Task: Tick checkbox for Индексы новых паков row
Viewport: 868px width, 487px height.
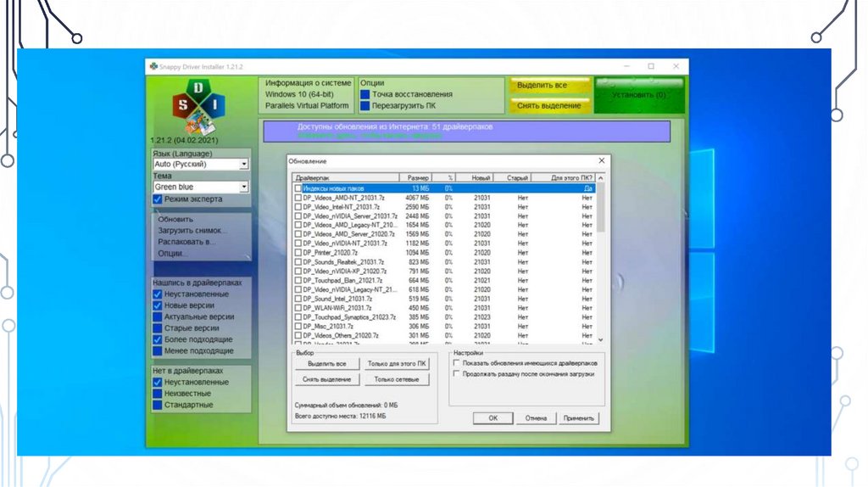Action: 298,188
